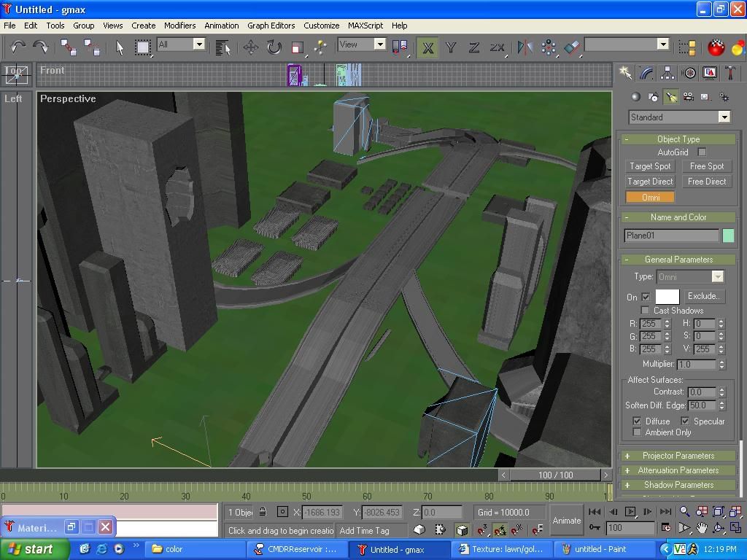Click the Plane01 object name field
747x560 pixels.
671,236
